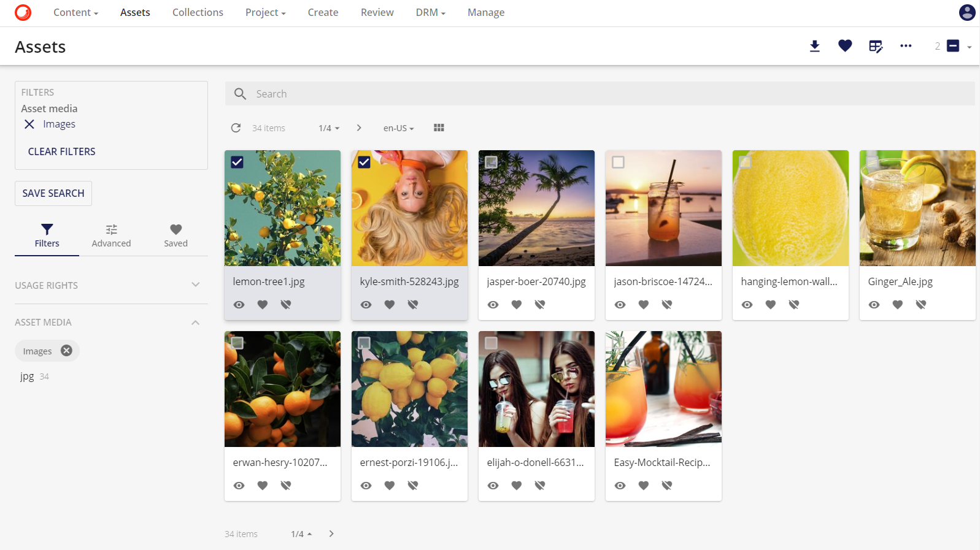The width and height of the screenshot is (980, 550).
Task: Click the Clear Filters button
Action: 61,151
